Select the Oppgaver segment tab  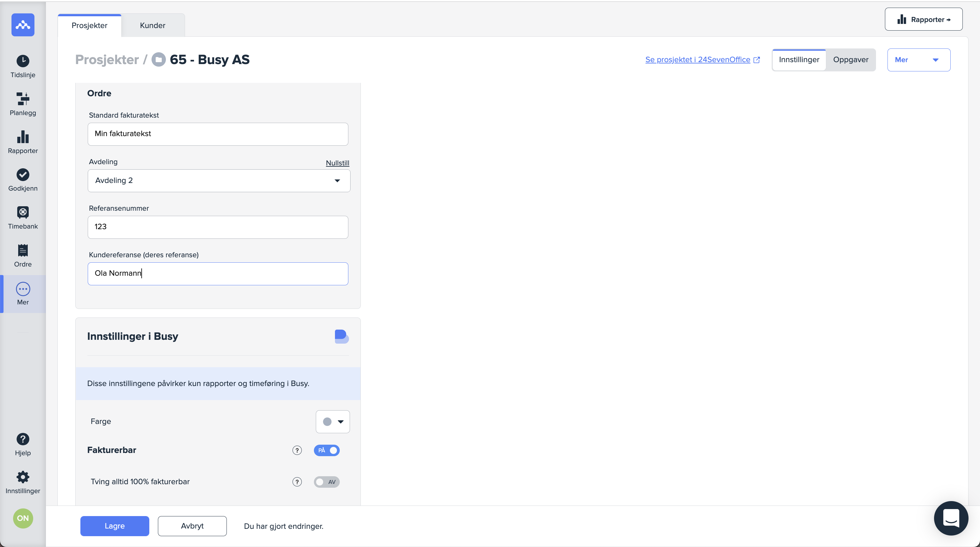(851, 60)
